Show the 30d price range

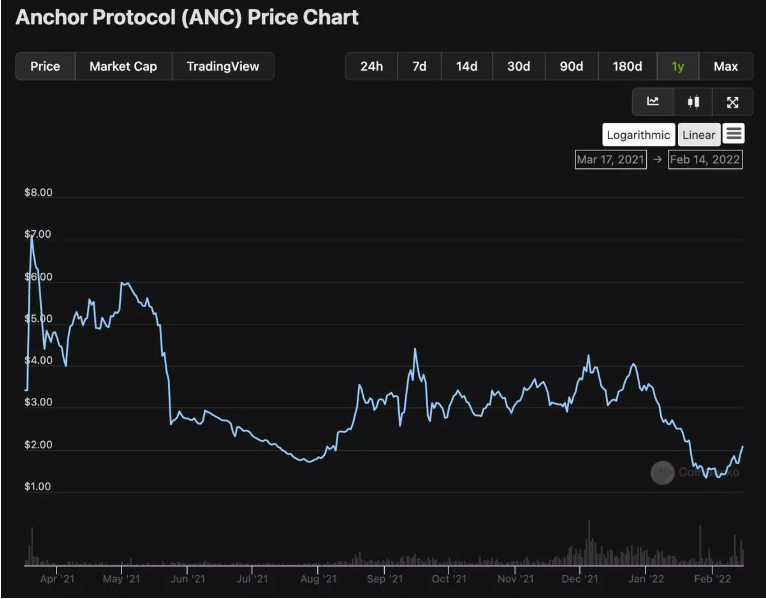click(x=518, y=66)
